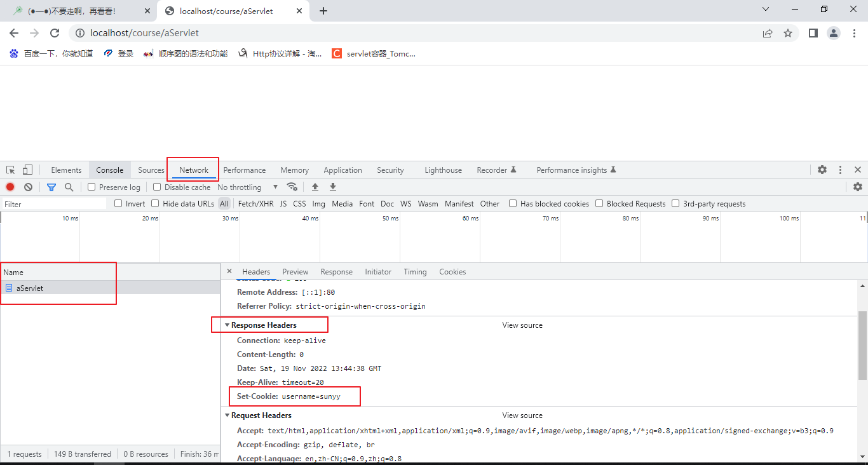The image size is (868, 465).
Task: Open the Cookies tab in request details
Action: (452, 272)
